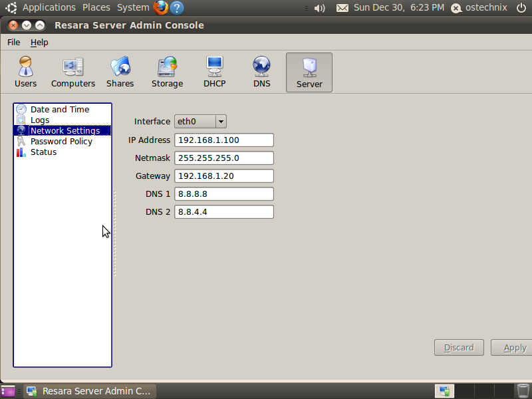
Task: Click the volume icon in top panel
Action: [x=320, y=8]
